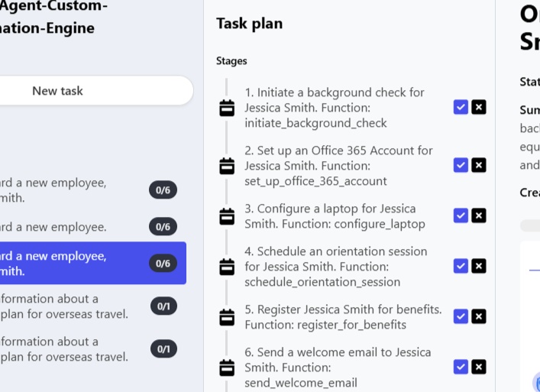540x392 pixels.
Task: Open the first overseas travel plan task
Action: point(93,306)
